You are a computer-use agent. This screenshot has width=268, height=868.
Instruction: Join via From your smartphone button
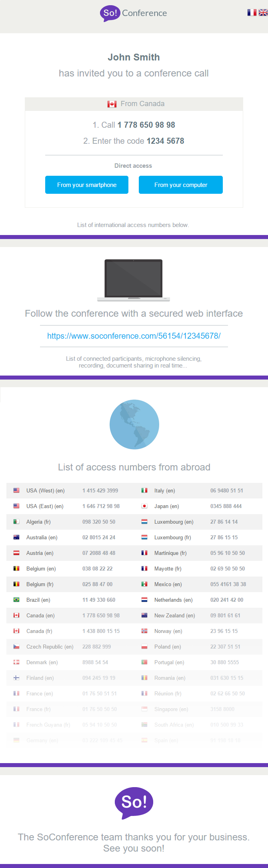point(87,185)
